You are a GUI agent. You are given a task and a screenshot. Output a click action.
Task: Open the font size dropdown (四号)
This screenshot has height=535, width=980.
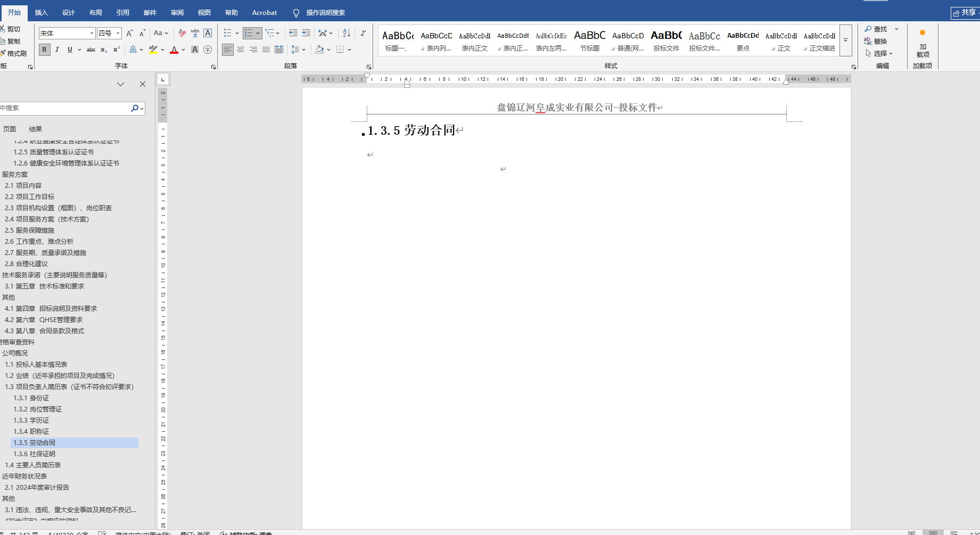118,33
